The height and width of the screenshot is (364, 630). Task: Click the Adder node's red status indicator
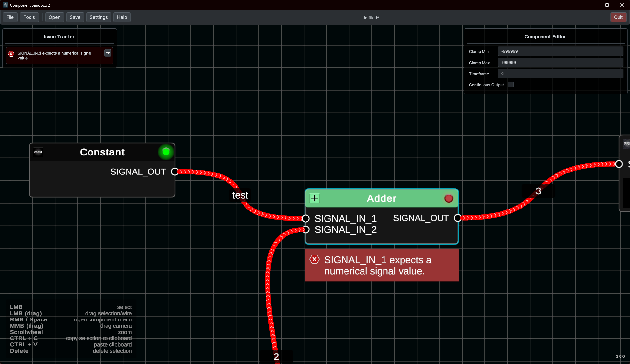[448, 198]
